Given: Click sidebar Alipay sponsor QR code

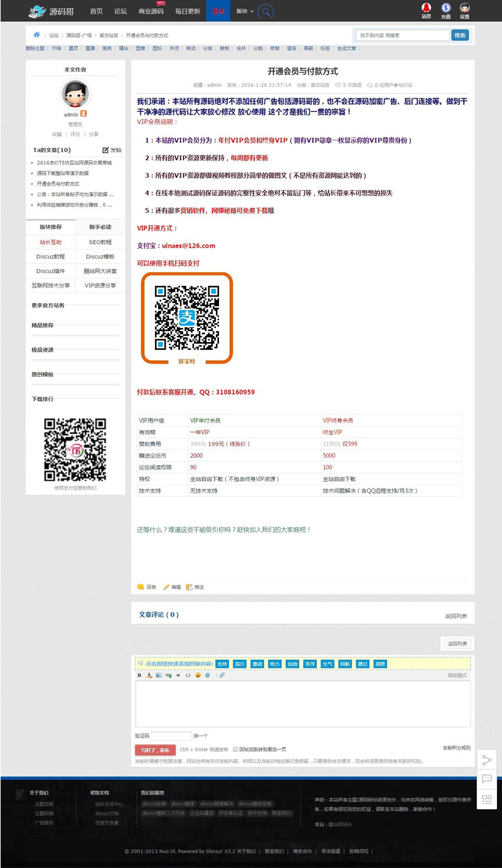Looking at the screenshot, I should [75, 449].
